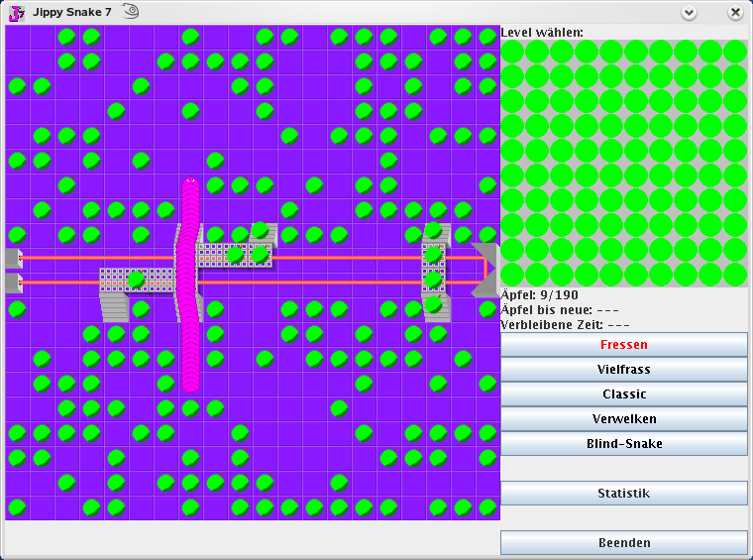This screenshot has width=753, height=560.
Task: Click the bottom-left corner apple on board
Action: (17, 507)
